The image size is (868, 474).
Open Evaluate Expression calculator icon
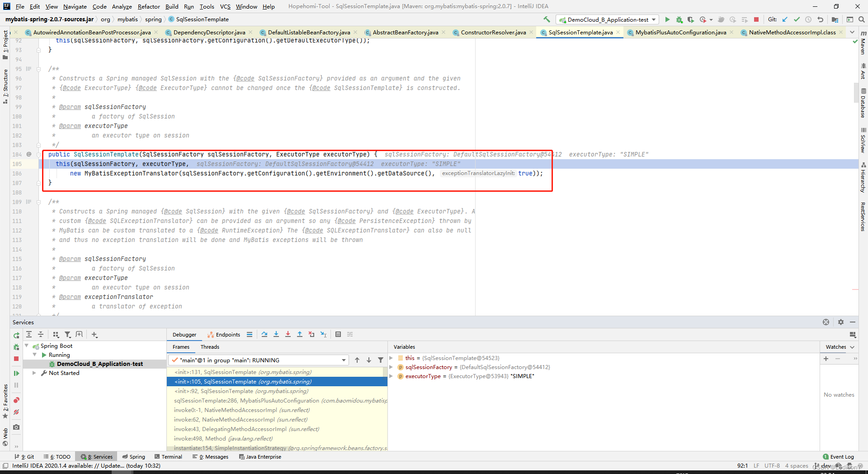click(338, 334)
